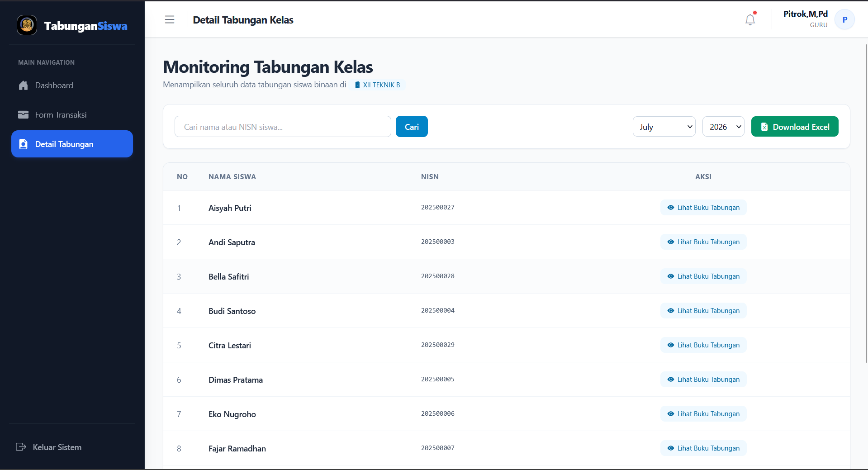Click NISN value 202500029
868x470 pixels.
[x=438, y=345]
